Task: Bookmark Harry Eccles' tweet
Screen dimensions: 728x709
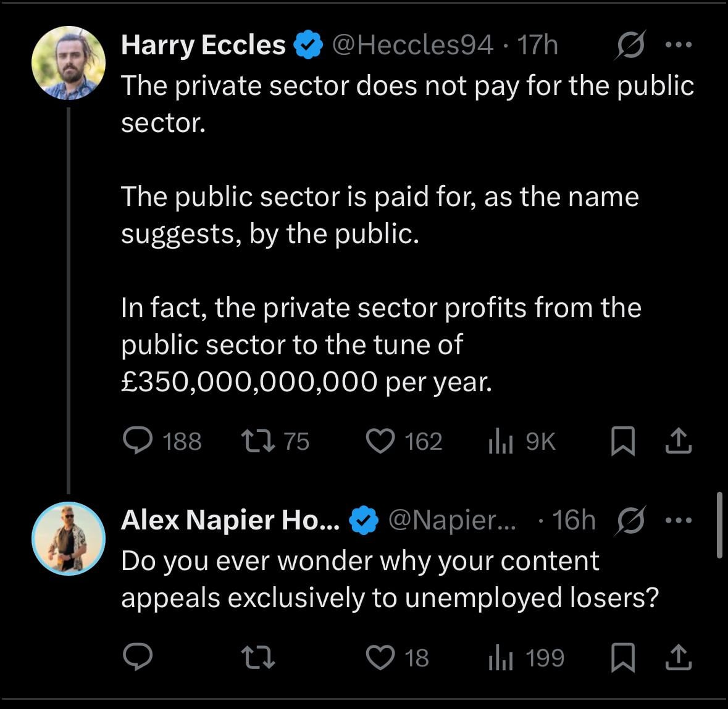Action: 622,441
